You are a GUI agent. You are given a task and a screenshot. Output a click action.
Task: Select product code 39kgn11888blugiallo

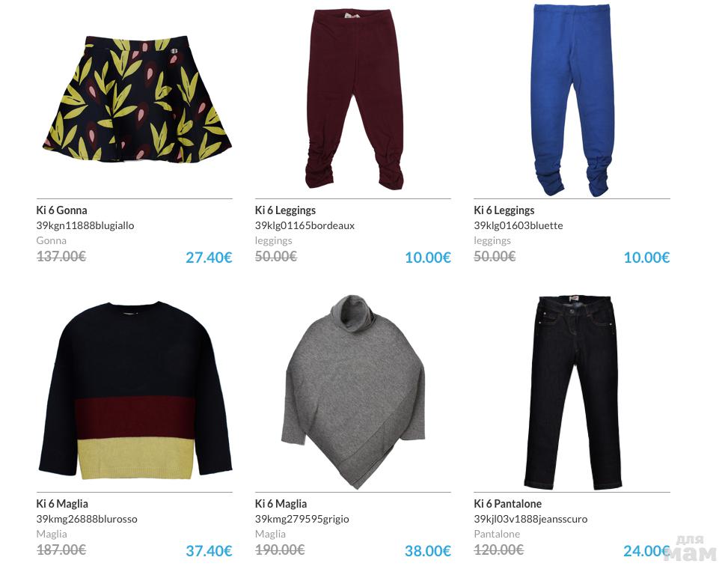click(x=85, y=226)
